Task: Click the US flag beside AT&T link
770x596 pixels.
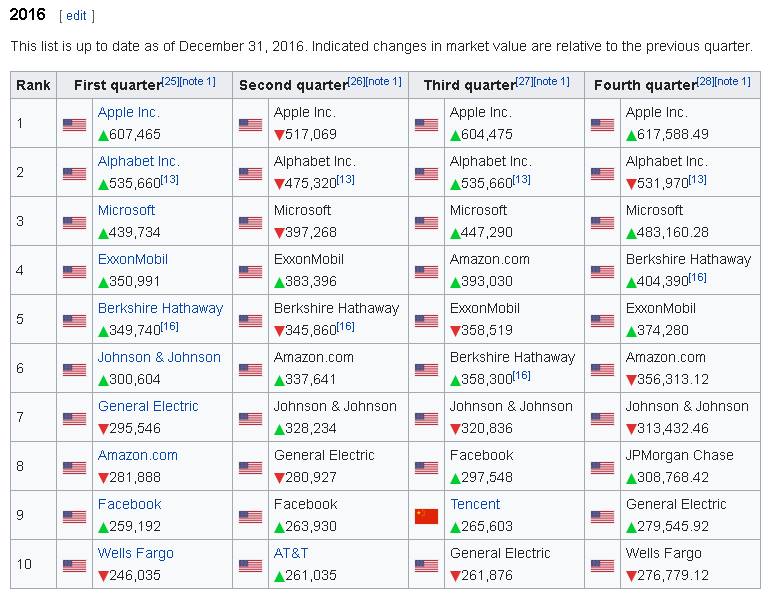Action: coord(250,565)
